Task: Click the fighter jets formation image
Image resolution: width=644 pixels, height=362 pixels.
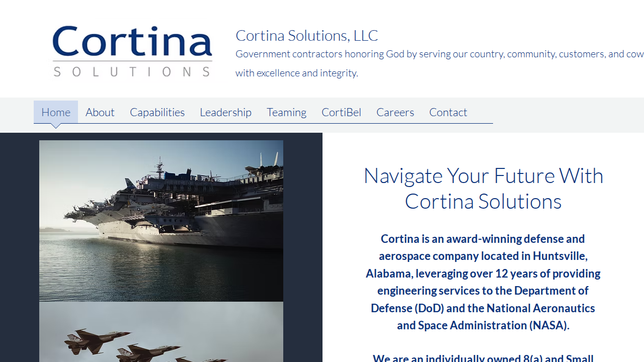Action: [x=161, y=332]
